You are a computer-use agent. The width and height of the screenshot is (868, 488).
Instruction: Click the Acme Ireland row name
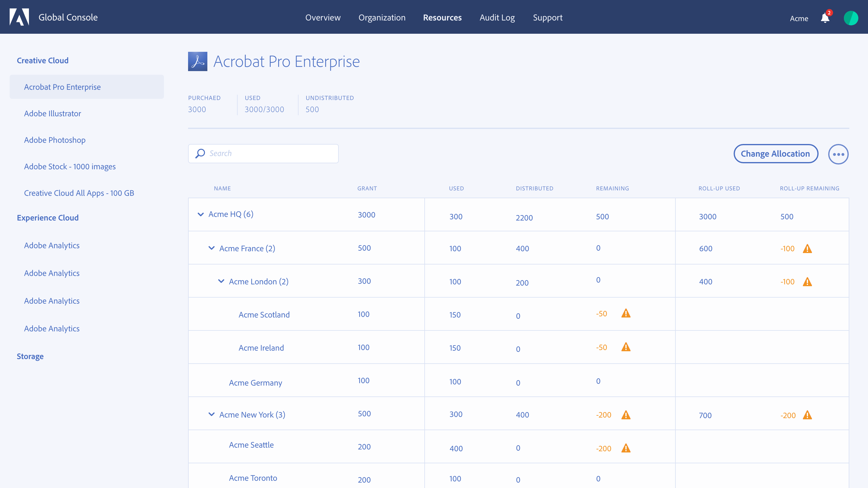click(x=261, y=348)
